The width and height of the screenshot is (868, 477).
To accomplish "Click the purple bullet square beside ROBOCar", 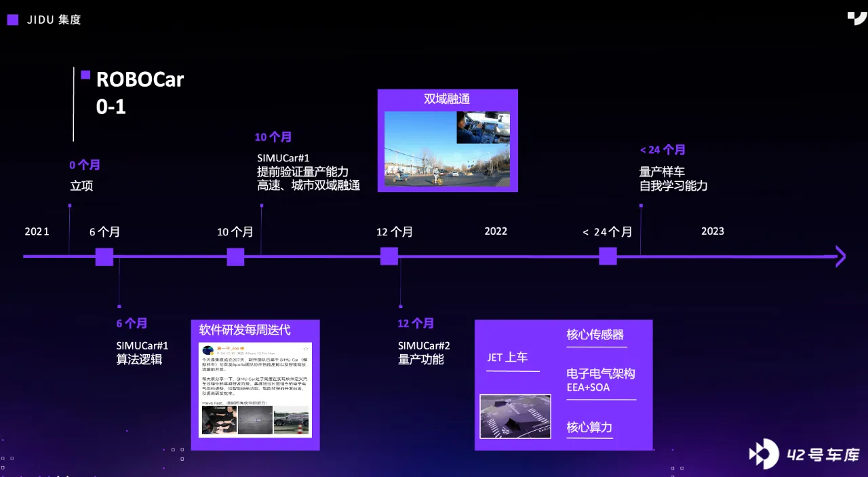I will point(85,75).
